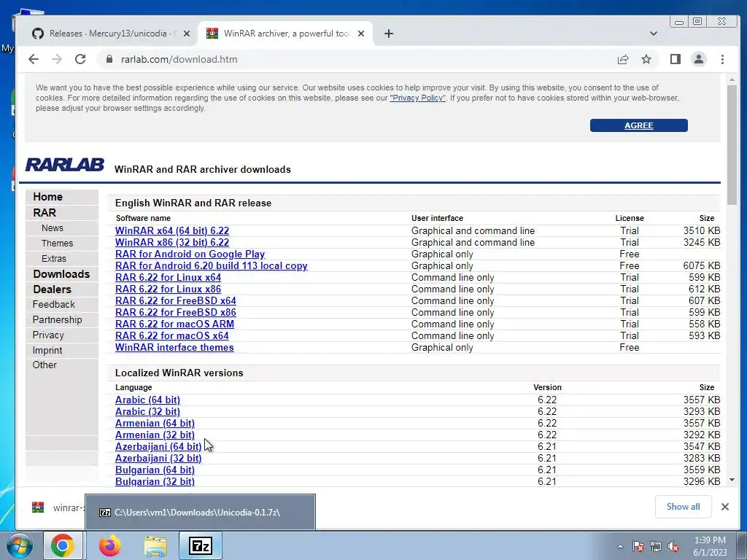The width and height of the screenshot is (747, 560).
Task: Bookmark this page with the star icon
Action: pos(646,60)
